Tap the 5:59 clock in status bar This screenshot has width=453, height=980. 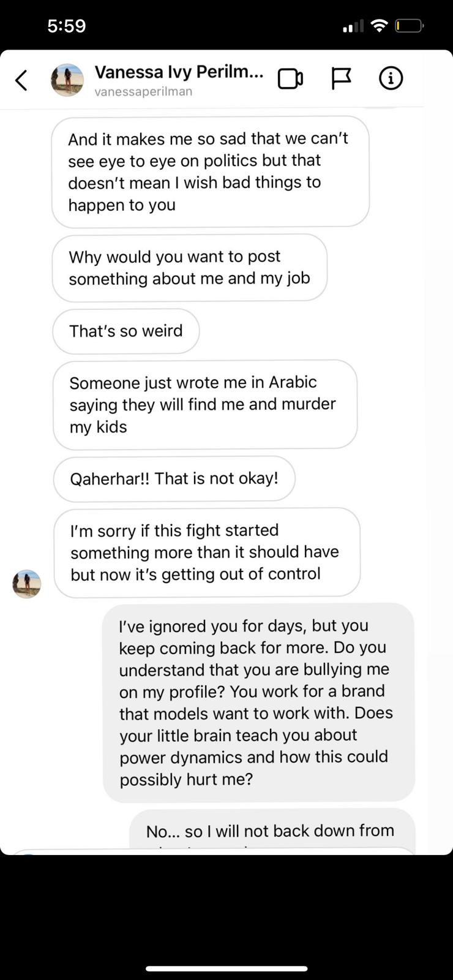pos(67,26)
